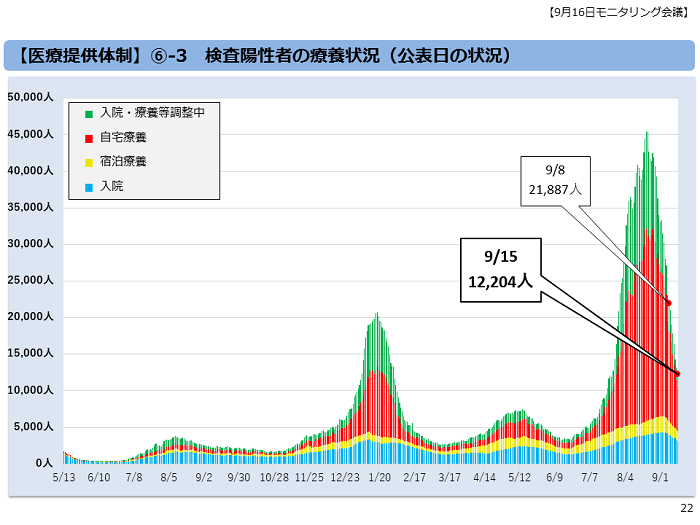Image resolution: width=700 pixels, height=525 pixels.
Task: Click the x-axis date 5/13
Action: pyautogui.click(x=64, y=478)
